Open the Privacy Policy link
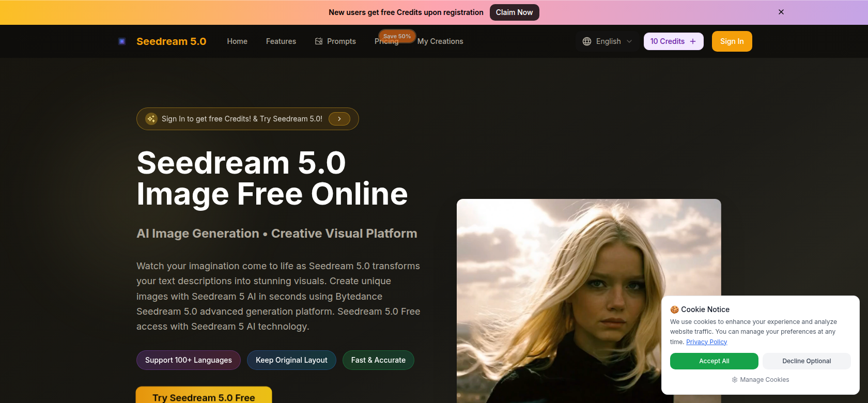The height and width of the screenshot is (403, 868). 706,342
